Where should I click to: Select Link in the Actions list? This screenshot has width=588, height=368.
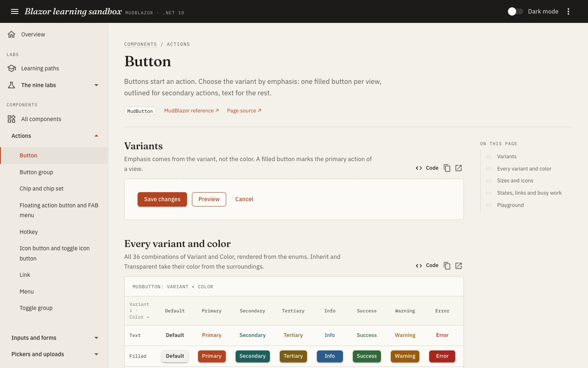54,275
